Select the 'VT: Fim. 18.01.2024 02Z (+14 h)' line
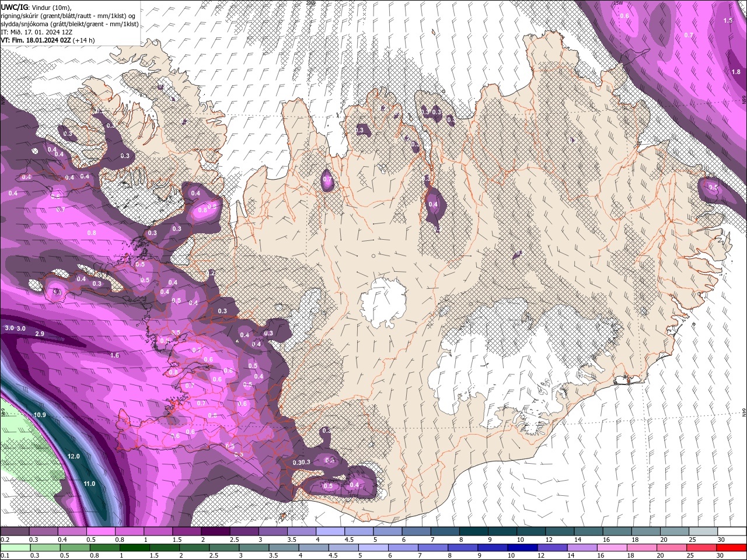This screenshot has height=560, width=747. [48, 40]
